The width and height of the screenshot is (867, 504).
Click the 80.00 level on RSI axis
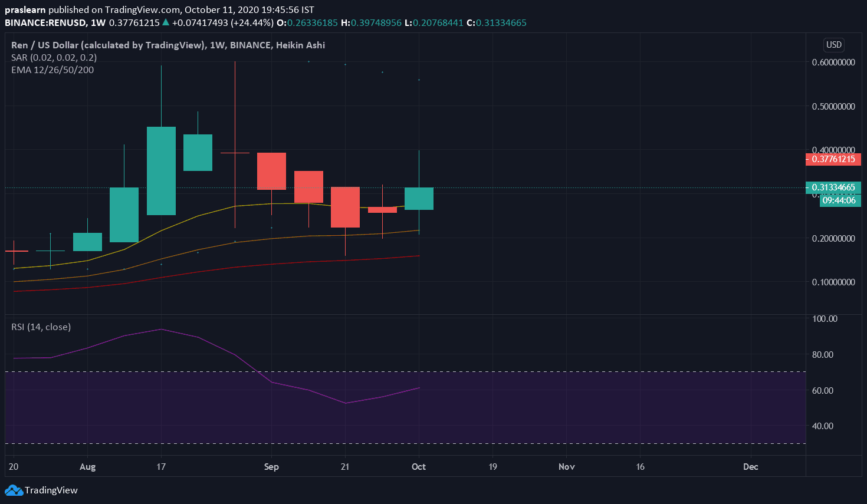pos(823,354)
